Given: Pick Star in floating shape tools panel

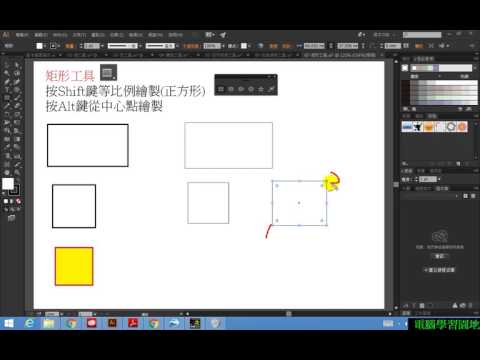Looking at the screenshot, I should pyautogui.click(x=261, y=89).
